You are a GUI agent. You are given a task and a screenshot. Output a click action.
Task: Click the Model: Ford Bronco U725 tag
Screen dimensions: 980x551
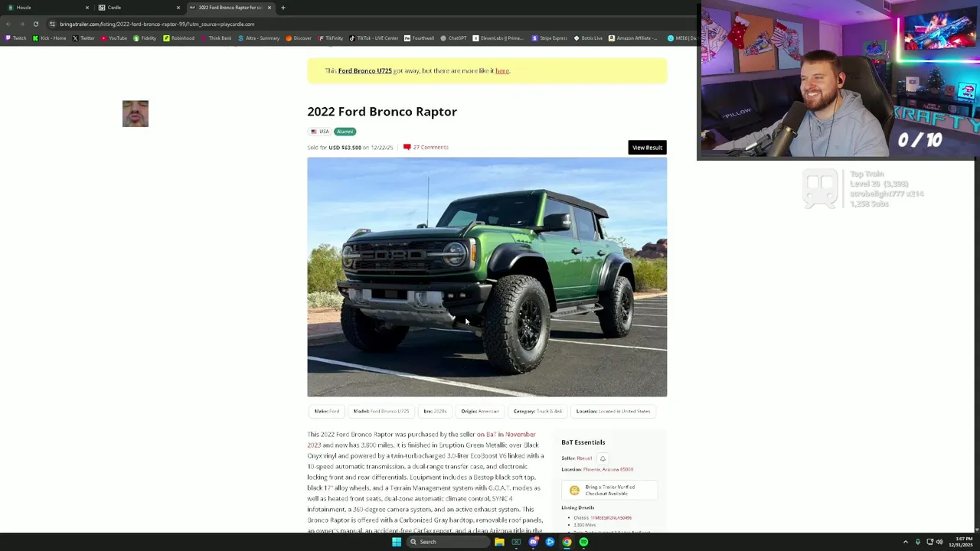tap(381, 411)
